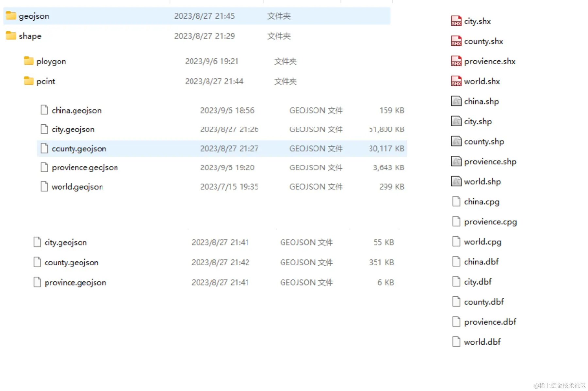Click the city.geojson name sized 55 KB
The image size is (588, 391).
click(x=66, y=242)
